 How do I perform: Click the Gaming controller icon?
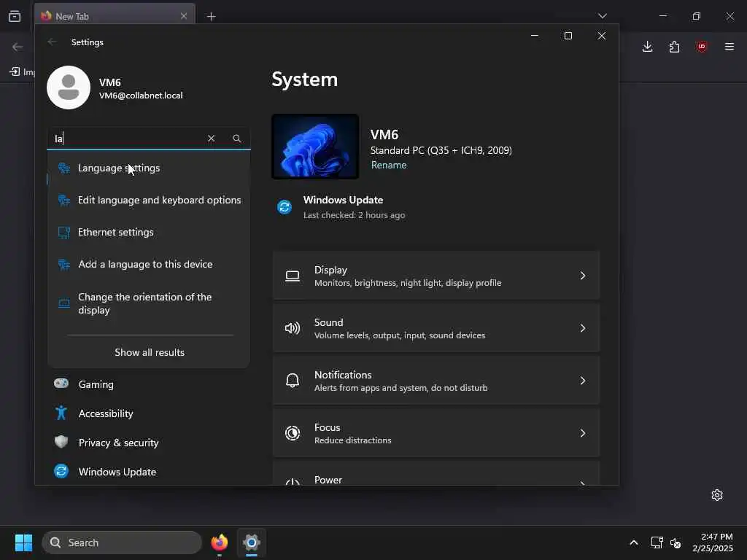coord(61,384)
